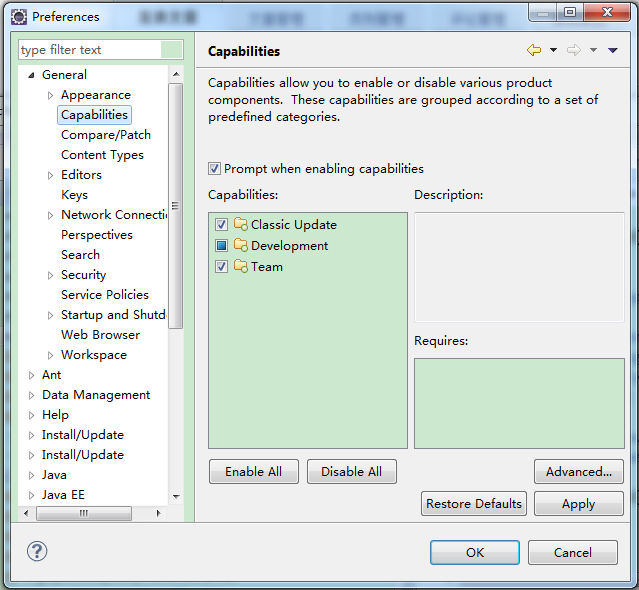Click the Enable All button
Viewport: 639px width, 590px height.
click(x=253, y=471)
